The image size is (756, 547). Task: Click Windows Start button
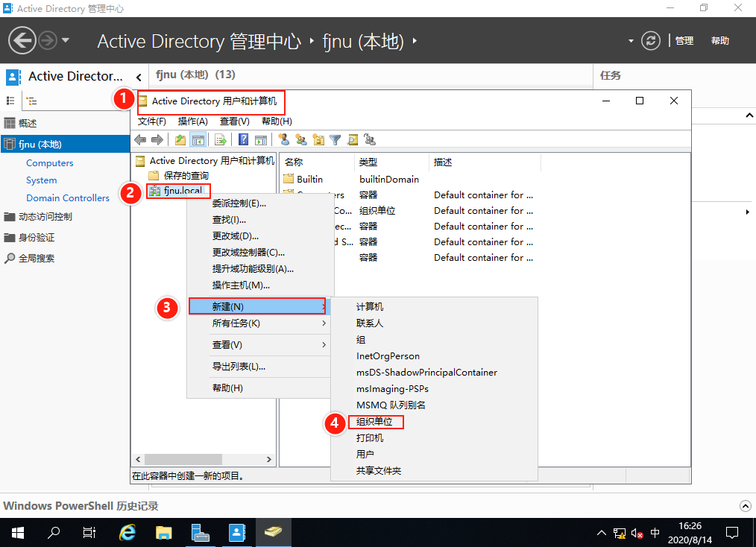18,533
